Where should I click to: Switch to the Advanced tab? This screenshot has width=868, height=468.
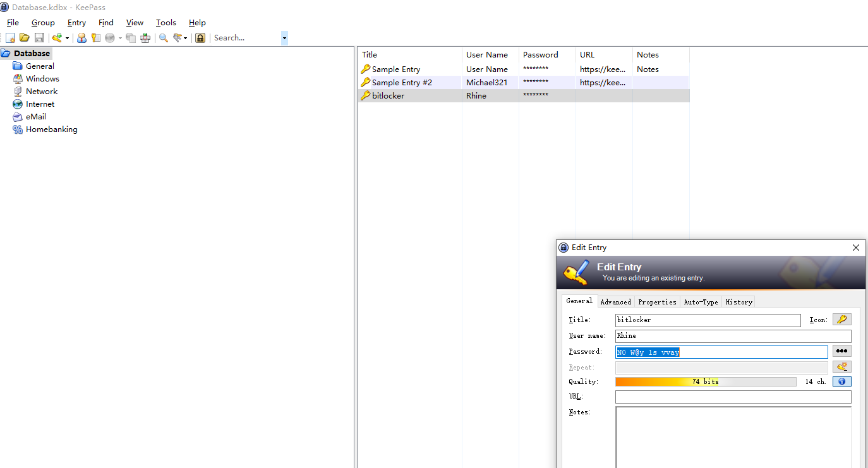616,302
